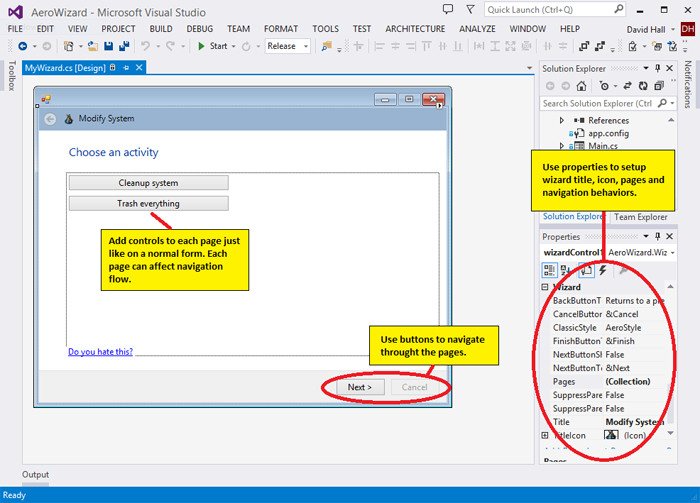
Task: Expand the Main.cs tree node
Action: click(562, 145)
